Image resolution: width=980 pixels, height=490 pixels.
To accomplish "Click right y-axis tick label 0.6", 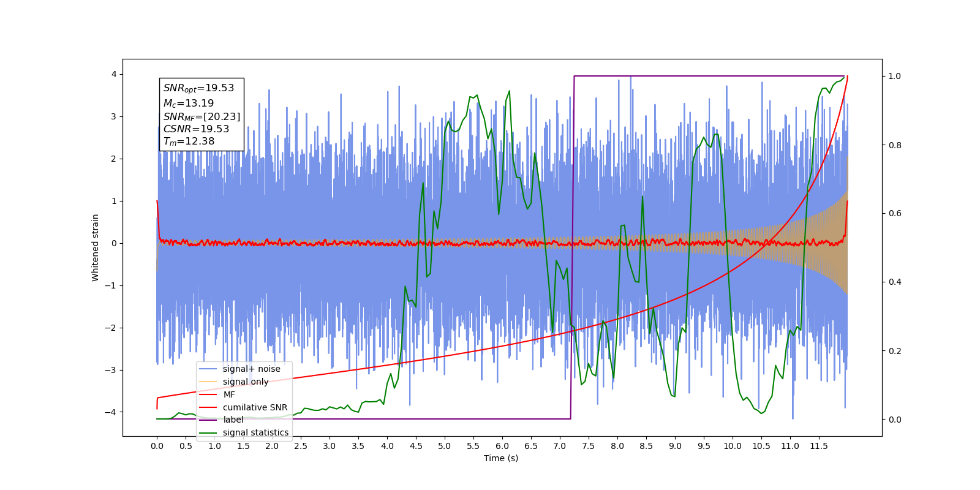I will 894,214.
